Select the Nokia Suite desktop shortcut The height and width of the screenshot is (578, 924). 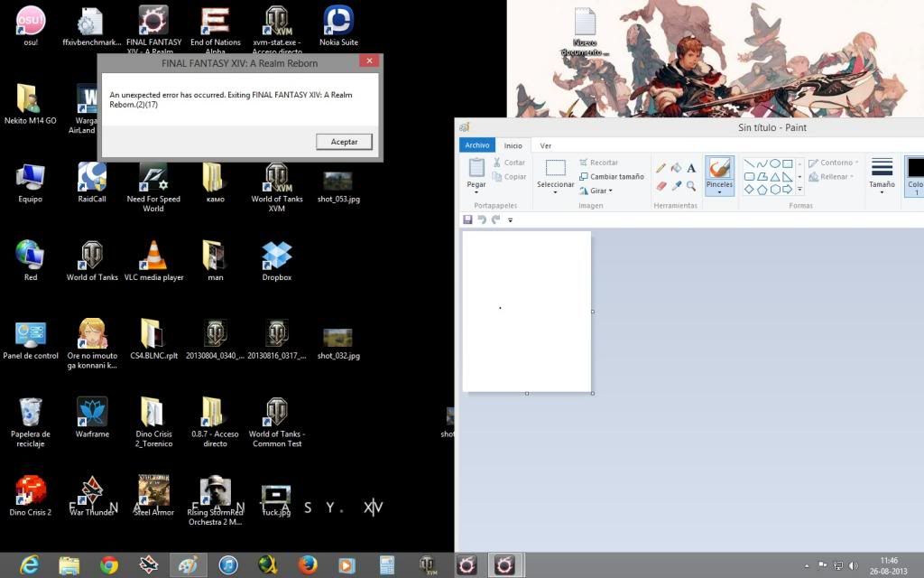[x=338, y=26]
